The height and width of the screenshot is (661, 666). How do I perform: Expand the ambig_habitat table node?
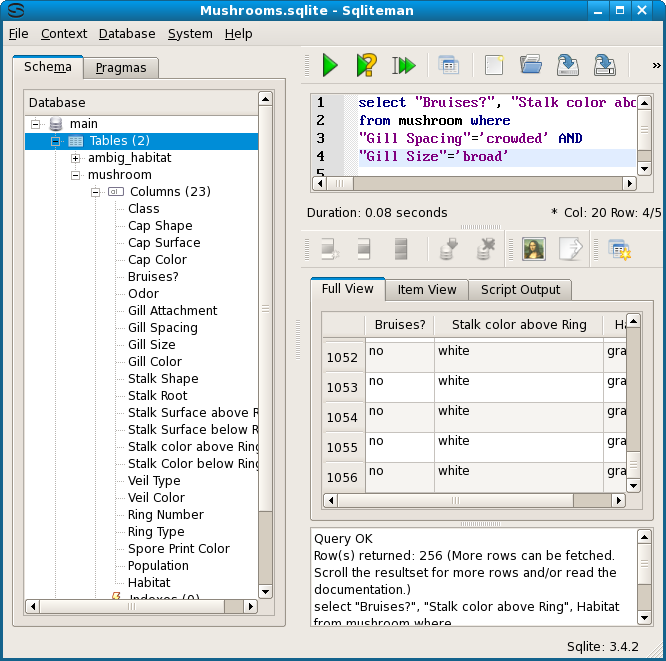[75, 158]
